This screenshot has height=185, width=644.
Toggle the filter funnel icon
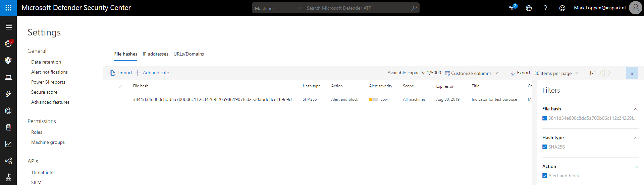pyautogui.click(x=632, y=73)
